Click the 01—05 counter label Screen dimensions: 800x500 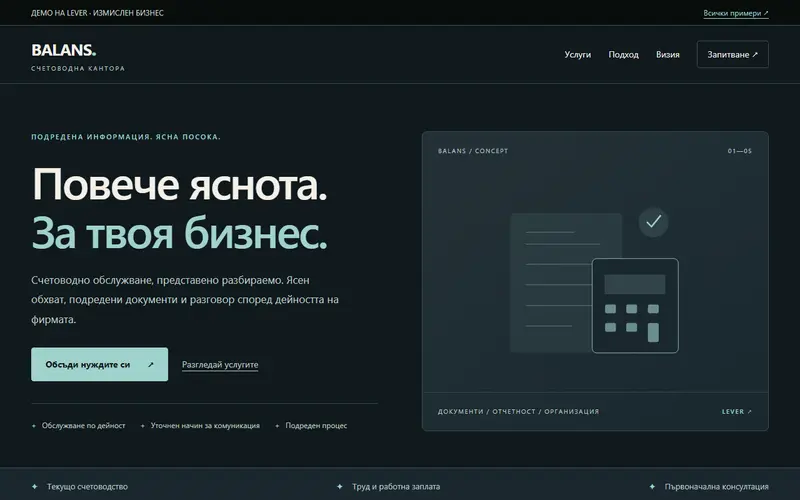pyautogui.click(x=740, y=151)
